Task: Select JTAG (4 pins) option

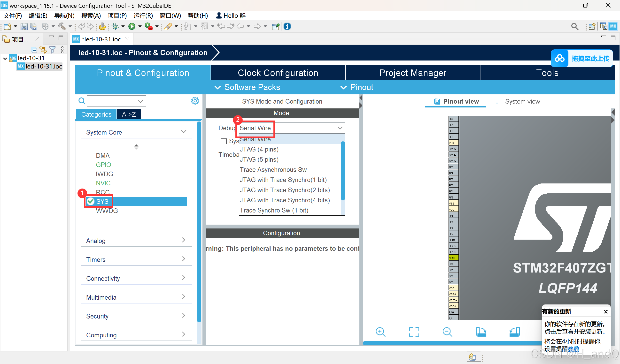Action: 259,149
